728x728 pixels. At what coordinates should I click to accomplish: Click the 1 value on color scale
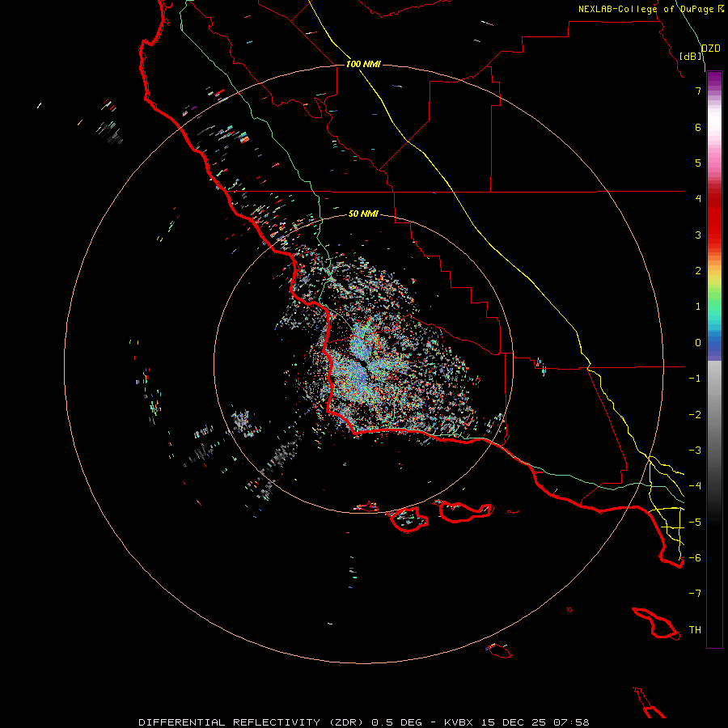698,307
